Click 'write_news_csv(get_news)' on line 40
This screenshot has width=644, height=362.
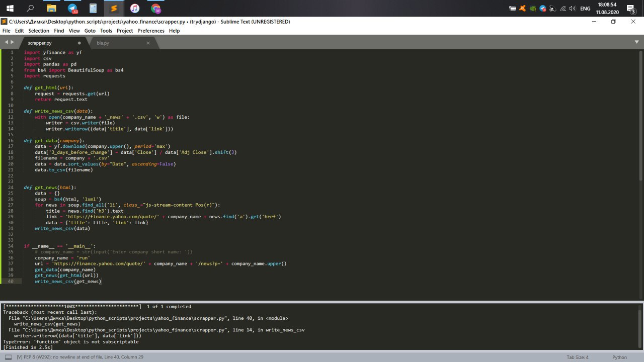[x=68, y=281]
